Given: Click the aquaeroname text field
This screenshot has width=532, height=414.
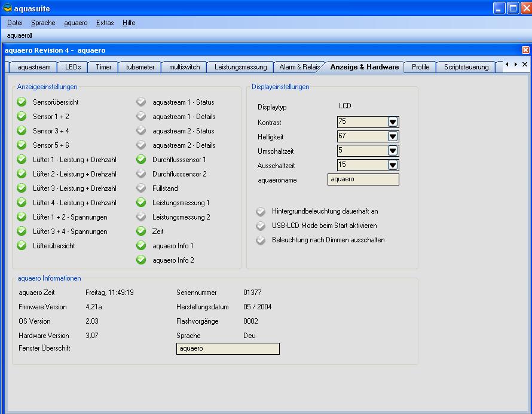Looking at the screenshot, I should click(x=363, y=179).
